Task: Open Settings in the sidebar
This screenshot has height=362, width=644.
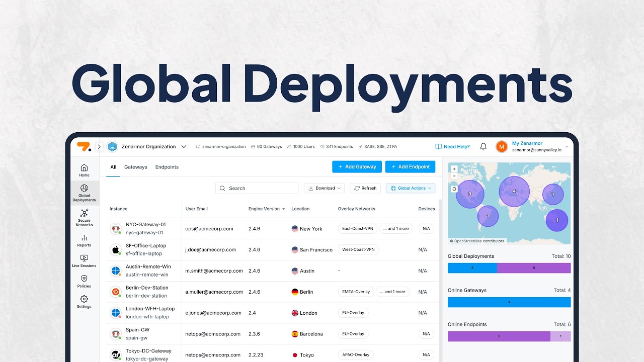Action: [84, 302]
